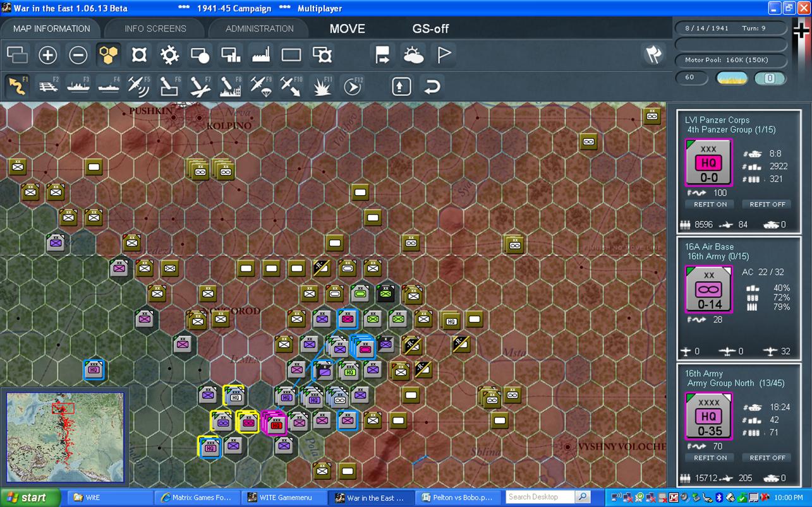Viewport: 812px width, 507px height.
Task: Choose the F3 naval transport mode
Action: pyautogui.click(x=78, y=86)
